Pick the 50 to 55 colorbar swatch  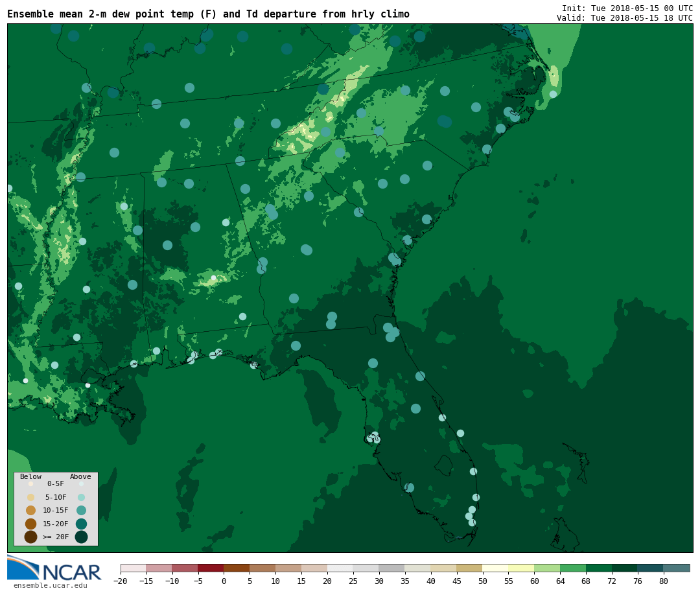click(496, 568)
